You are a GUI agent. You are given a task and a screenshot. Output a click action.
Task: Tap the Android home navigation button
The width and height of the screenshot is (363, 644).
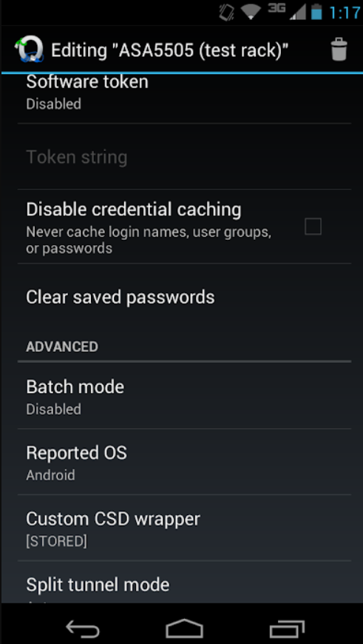click(x=184, y=628)
